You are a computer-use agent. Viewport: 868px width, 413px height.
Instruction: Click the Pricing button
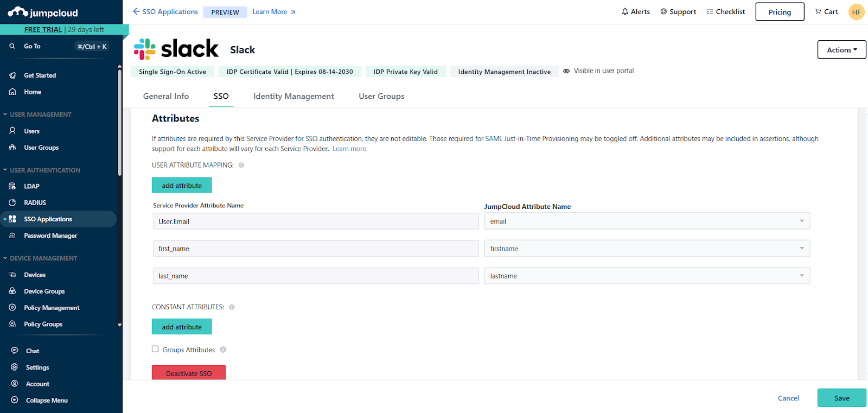click(780, 12)
